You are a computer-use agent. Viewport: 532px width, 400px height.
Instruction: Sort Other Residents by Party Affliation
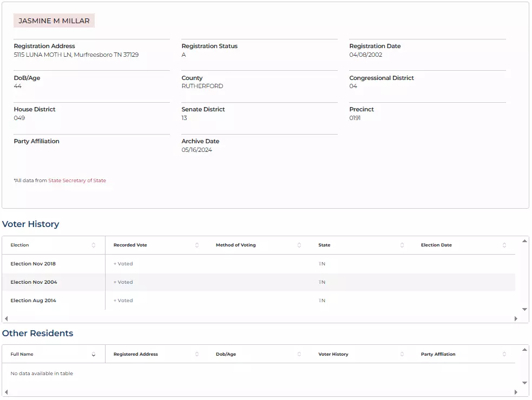pos(504,354)
